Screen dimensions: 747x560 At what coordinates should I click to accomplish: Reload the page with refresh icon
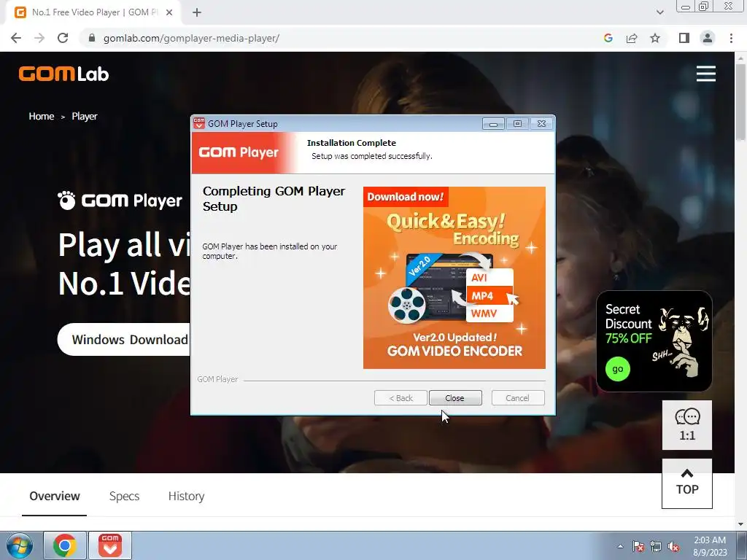63,38
